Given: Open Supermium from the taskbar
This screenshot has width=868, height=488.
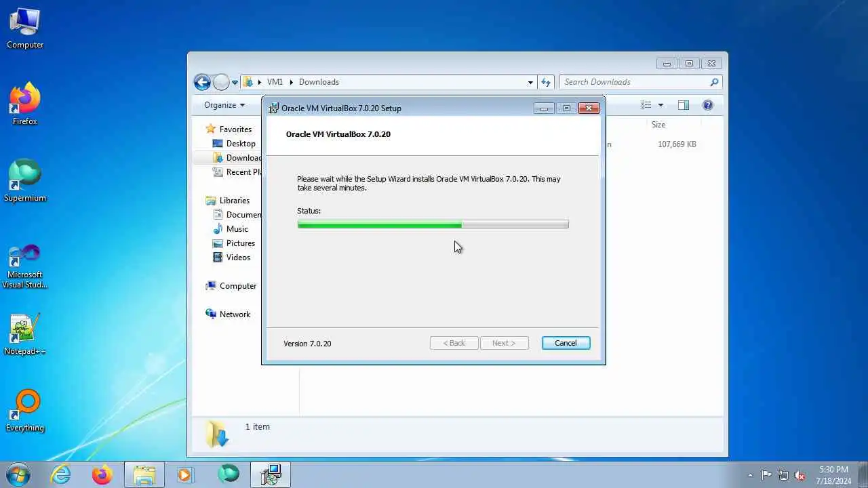Looking at the screenshot, I should (x=229, y=474).
